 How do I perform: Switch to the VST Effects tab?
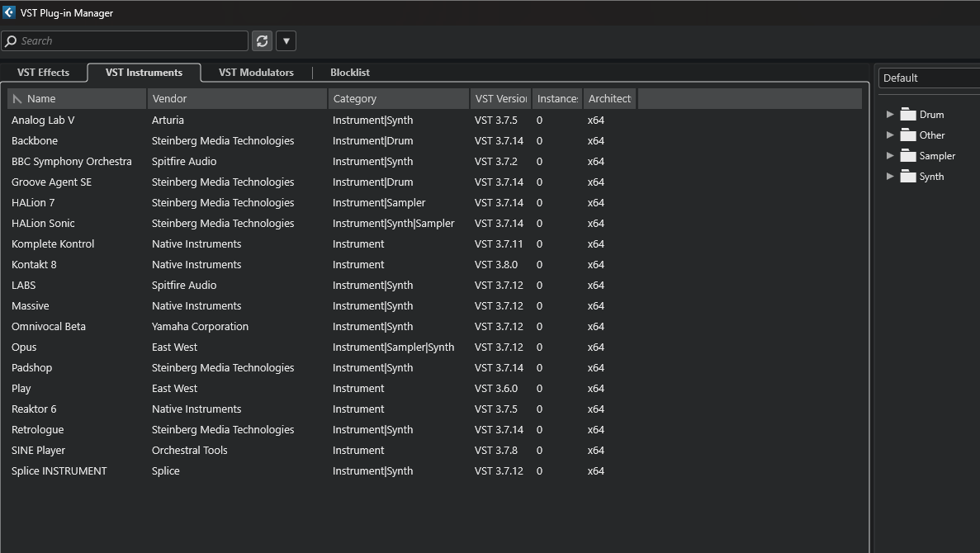click(43, 73)
